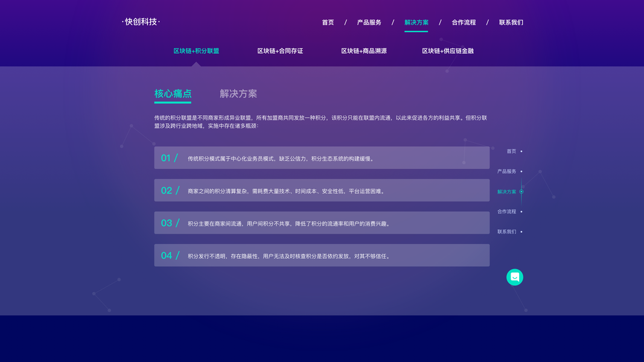The image size is (644, 362).
Task: Click the intro paragraph starting 传统的积分联盟
Action: (x=320, y=122)
